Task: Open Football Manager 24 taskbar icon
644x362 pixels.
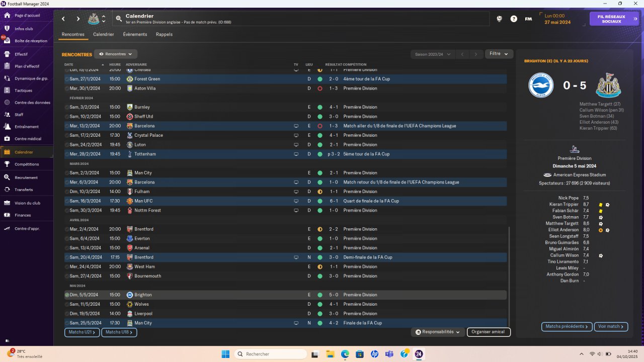Action: coord(419,354)
